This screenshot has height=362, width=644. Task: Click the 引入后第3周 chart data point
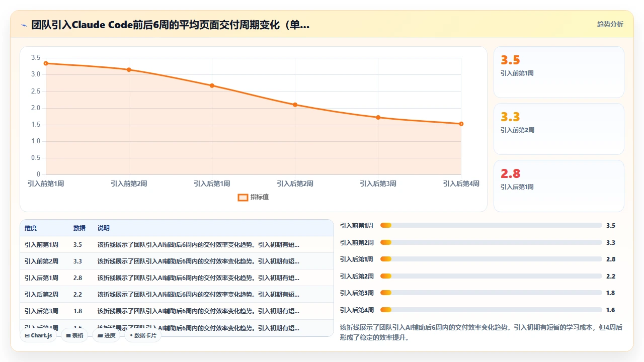(x=378, y=118)
